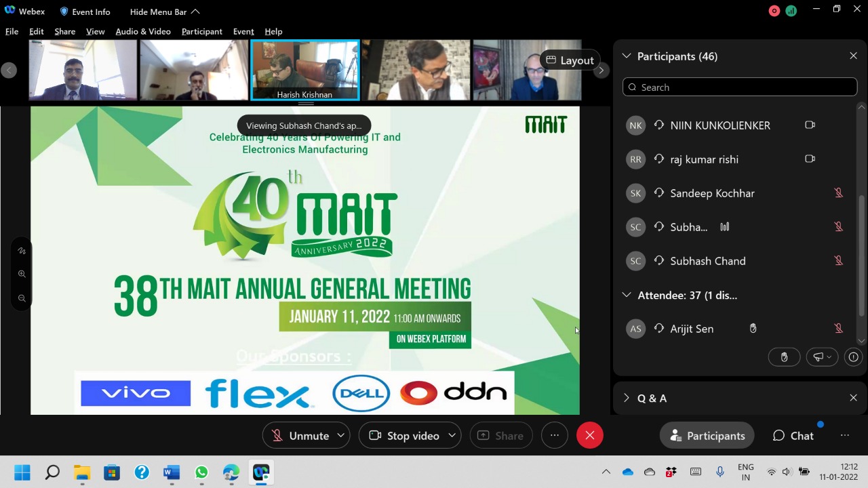Open the View menu

pyautogui.click(x=95, y=31)
